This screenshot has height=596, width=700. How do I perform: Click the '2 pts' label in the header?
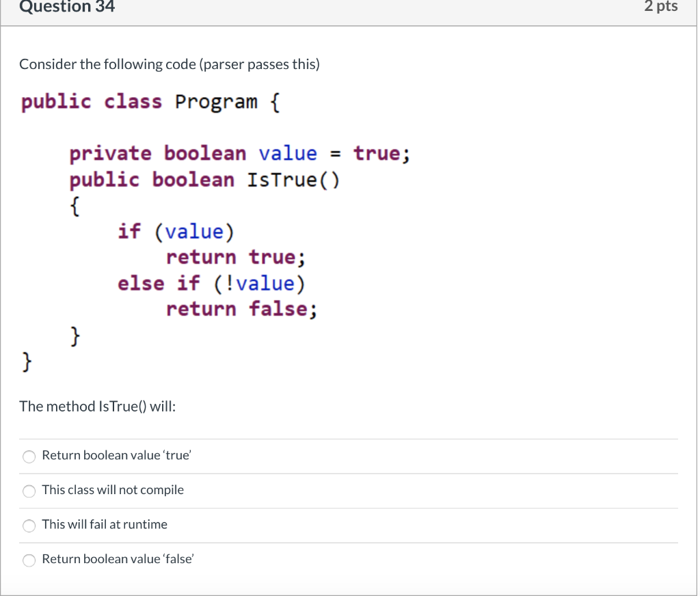coord(660,7)
